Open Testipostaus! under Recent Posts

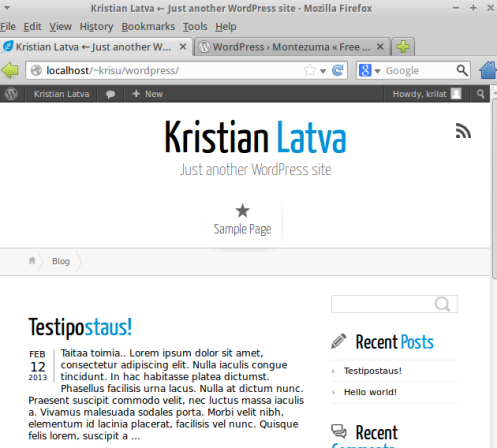coord(373,371)
